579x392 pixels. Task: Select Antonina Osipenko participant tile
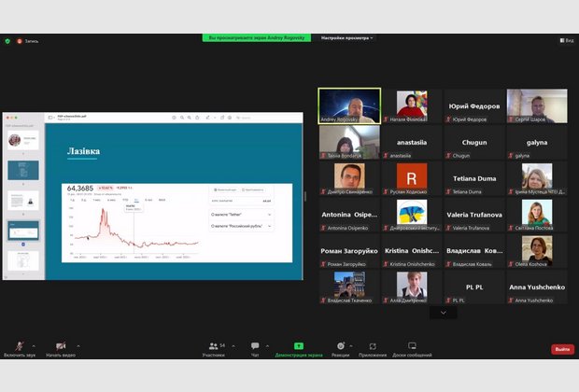click(349, 215)
